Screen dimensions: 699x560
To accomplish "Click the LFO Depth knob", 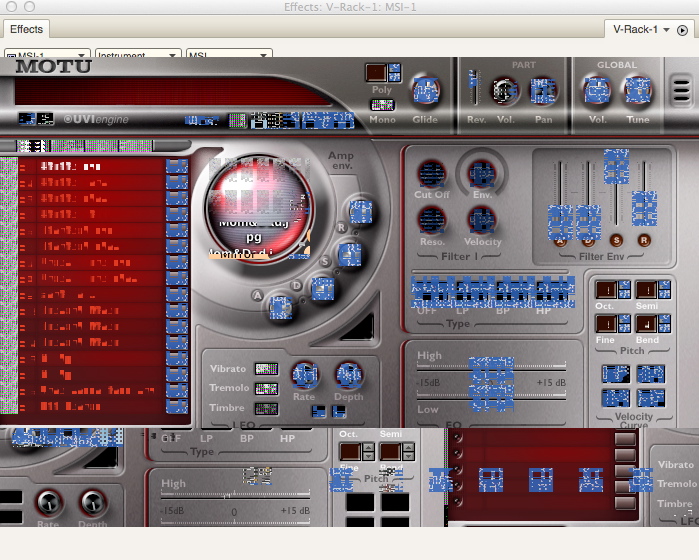I will 349,375.
